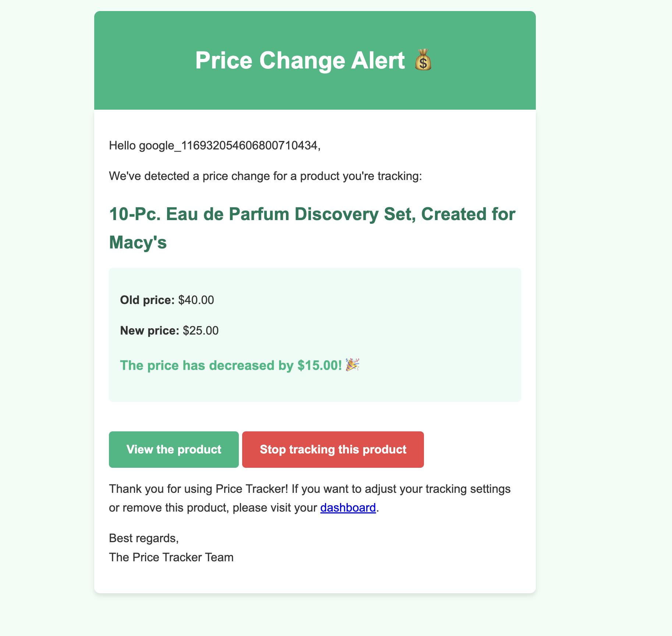Click "Thank you for using Price Tracker" text
Image resolution: width=672 pixels, height=636 pixels.
click(x=199, y=489)
